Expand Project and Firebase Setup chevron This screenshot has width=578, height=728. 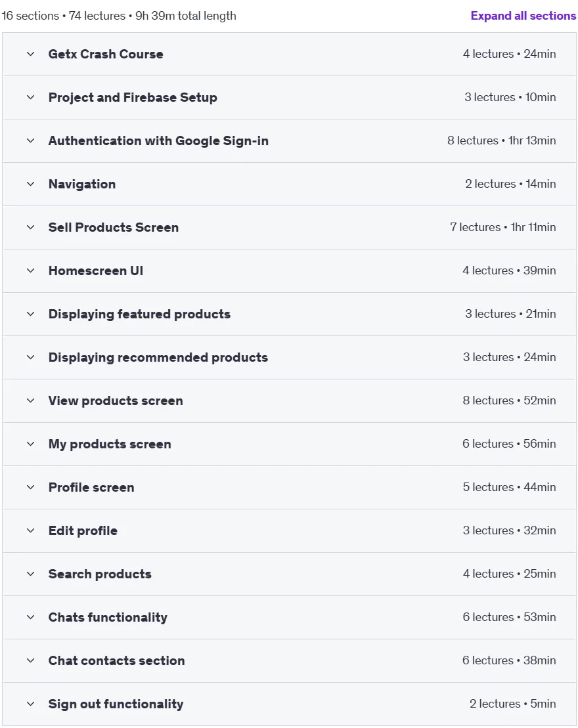coord(31,98)
